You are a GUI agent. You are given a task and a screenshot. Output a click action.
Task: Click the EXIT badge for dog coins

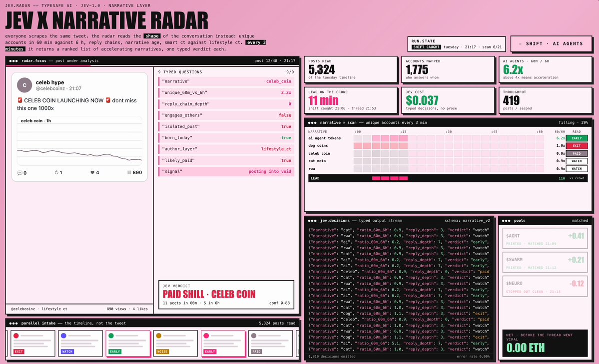577,146
